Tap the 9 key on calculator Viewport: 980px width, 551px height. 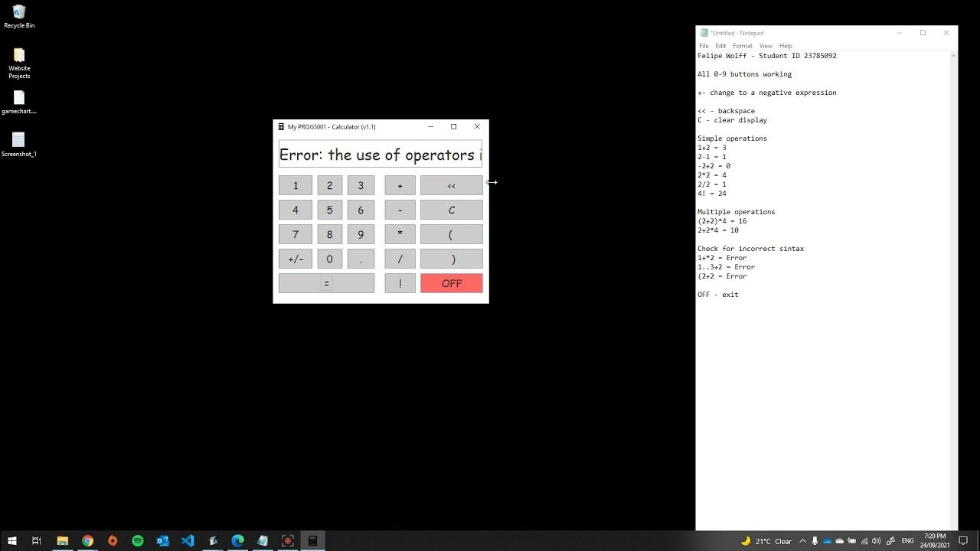361,234
